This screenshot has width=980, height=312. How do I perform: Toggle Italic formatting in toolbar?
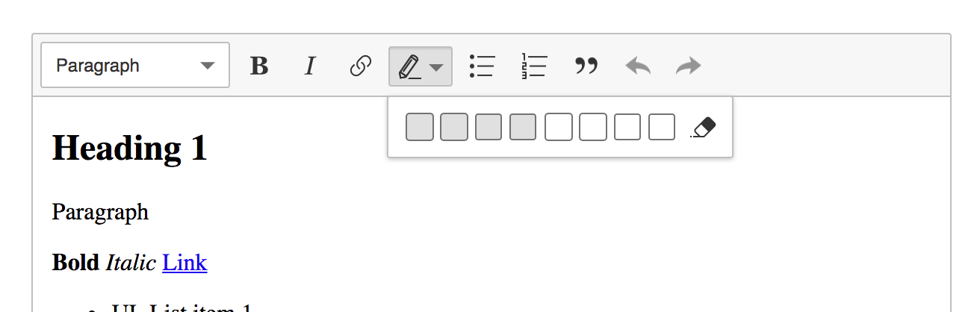coord(310,66)
